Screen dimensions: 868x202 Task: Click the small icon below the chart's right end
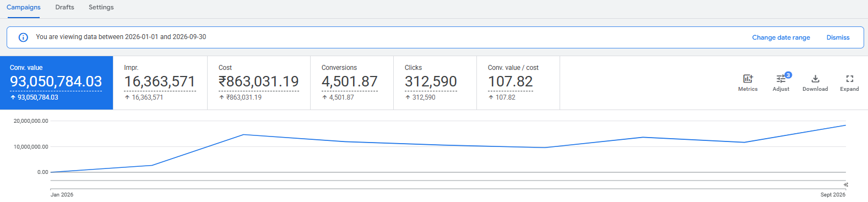(x=846, y=185)
